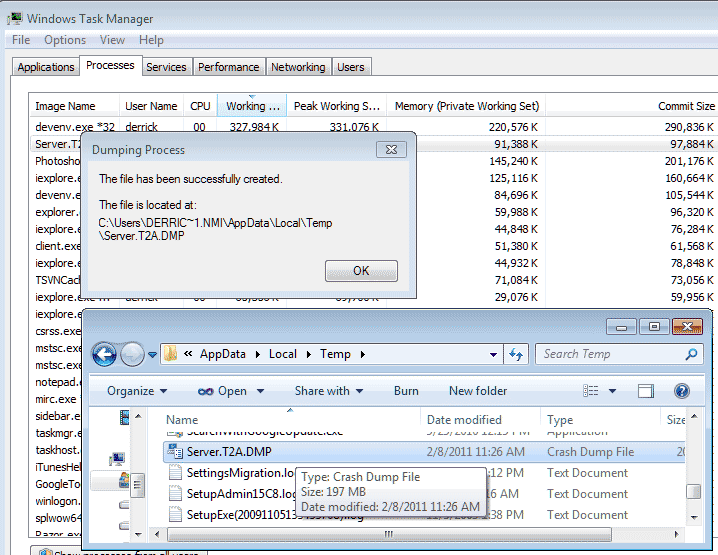Image resolution: width=718 pixels, height=555 pixels.
Task: Click Open button in Explorer toolbar
Action: click(223, 391)
